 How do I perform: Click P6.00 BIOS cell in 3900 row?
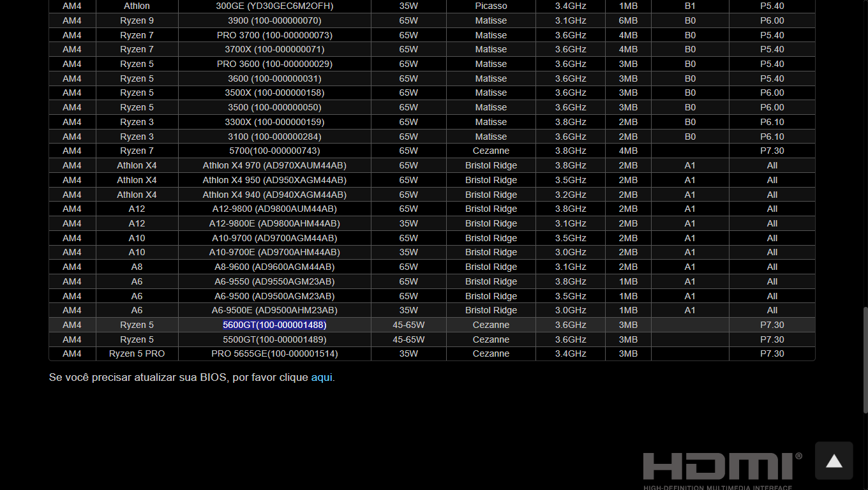[772, 20]
